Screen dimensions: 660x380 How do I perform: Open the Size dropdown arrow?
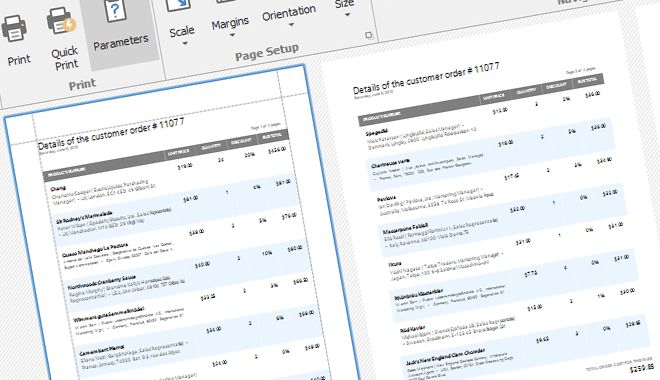(348, 15)
